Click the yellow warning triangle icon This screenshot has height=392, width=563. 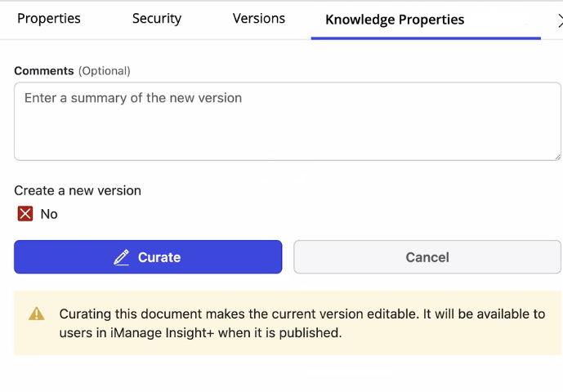37,314
